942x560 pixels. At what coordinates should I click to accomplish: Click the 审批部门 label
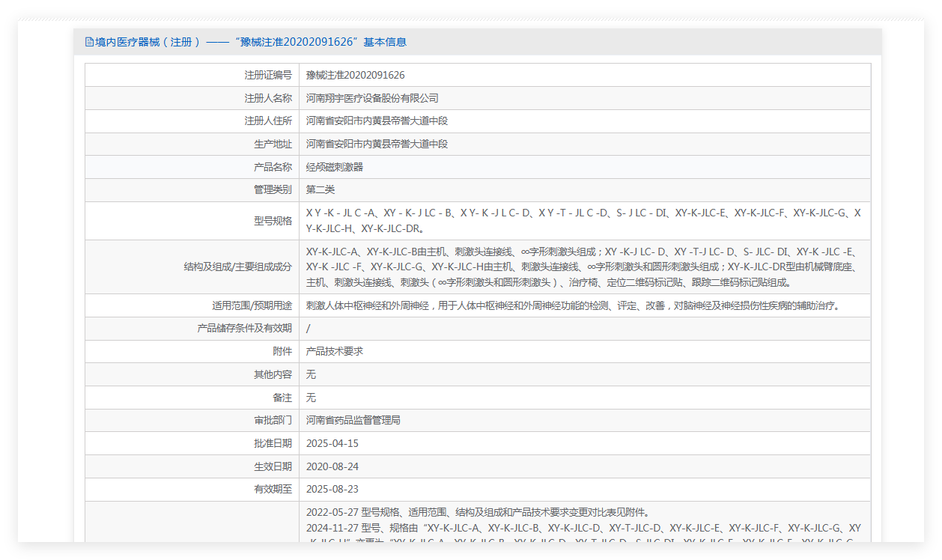[x=273, y=420]
